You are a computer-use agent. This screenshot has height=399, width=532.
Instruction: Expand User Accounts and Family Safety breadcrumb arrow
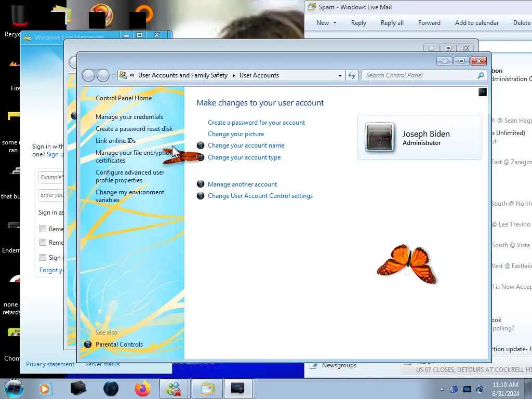[233, 75]
